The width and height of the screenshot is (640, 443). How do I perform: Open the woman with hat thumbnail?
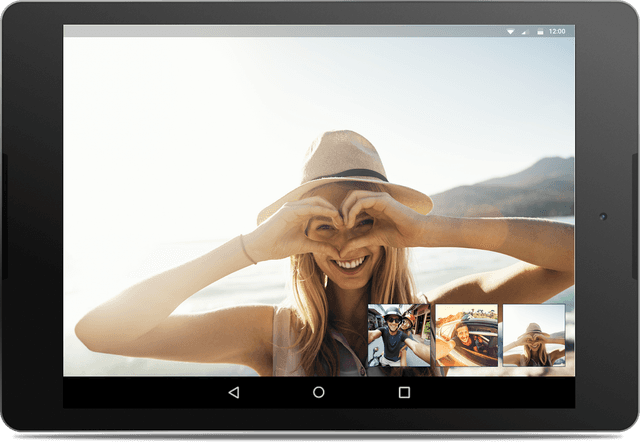point(534,335)
